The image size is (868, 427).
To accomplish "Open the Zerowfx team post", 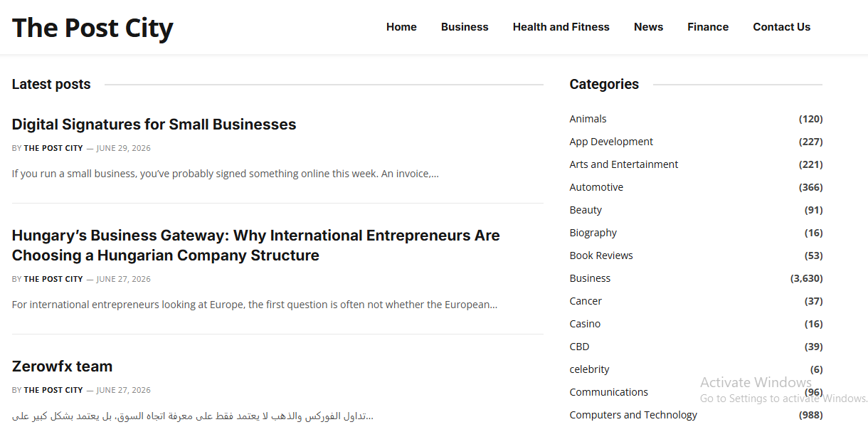I will (62, 367).
